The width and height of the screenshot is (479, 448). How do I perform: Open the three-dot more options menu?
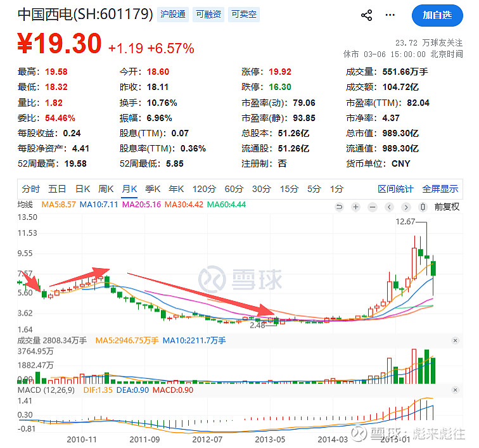[390, 15]
